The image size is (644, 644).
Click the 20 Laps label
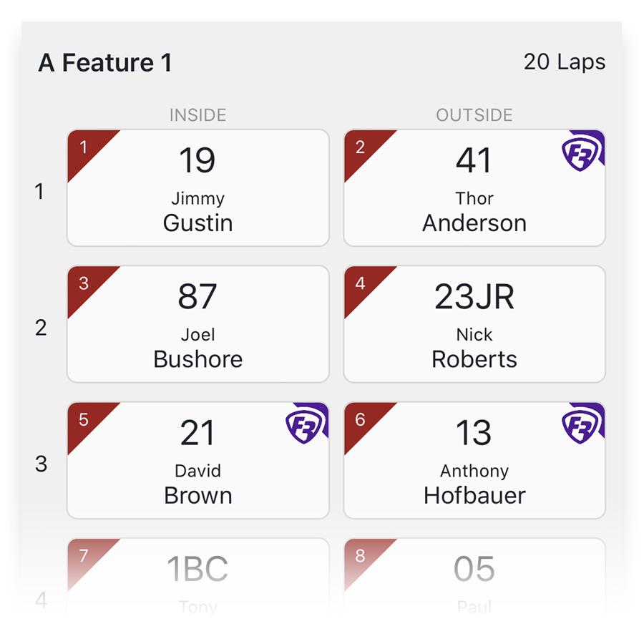tap(565, 62)
